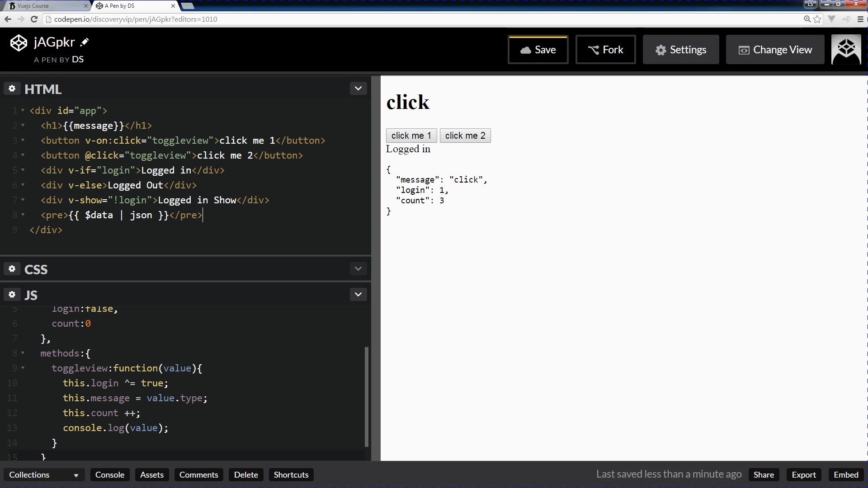Open Change View options
This screenshot has height=488, width=868.
pyautogui.click(x=775, y=50)
